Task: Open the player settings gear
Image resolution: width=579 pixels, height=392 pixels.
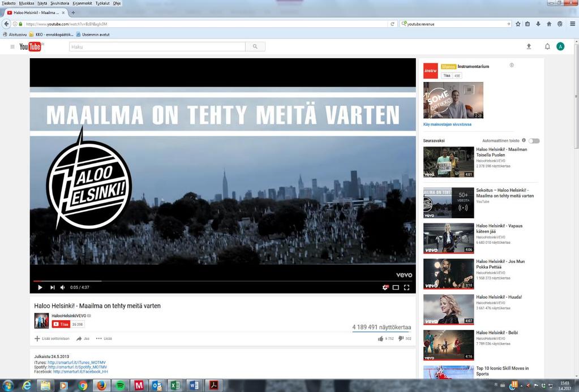Action: click(385, 287)
